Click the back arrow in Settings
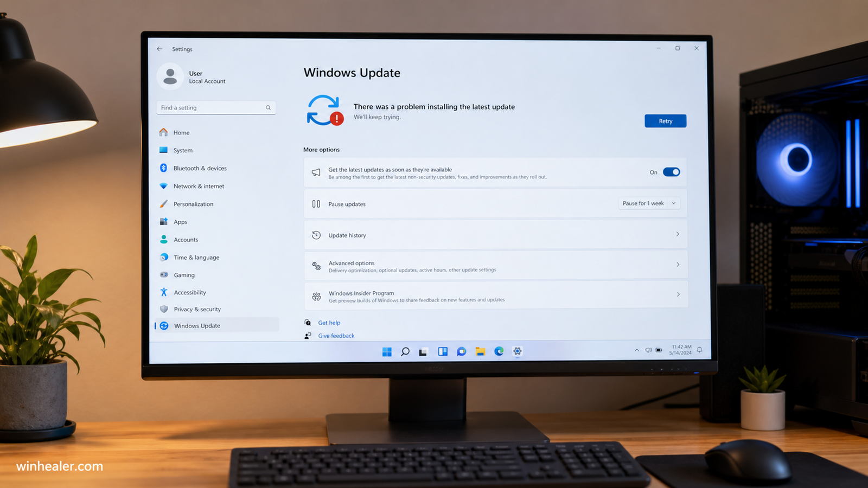The height and width of the screenshot is (488, 868). point(159,49)
